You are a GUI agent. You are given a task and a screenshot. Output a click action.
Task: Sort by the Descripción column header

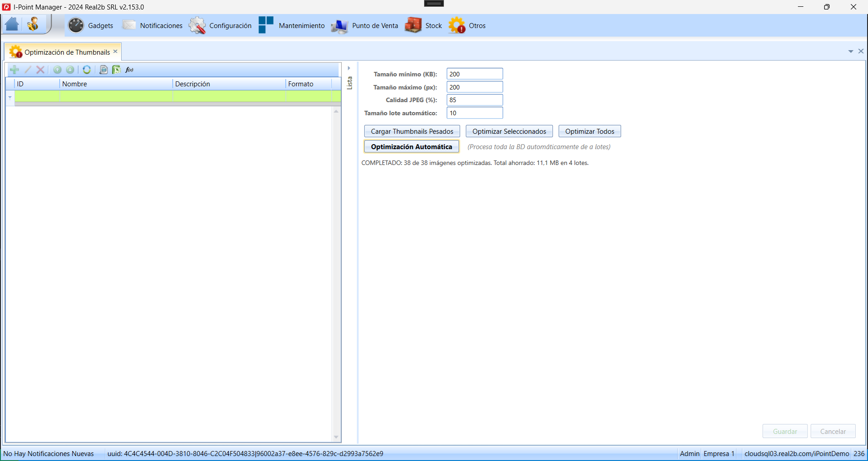[x=229, y=84]
